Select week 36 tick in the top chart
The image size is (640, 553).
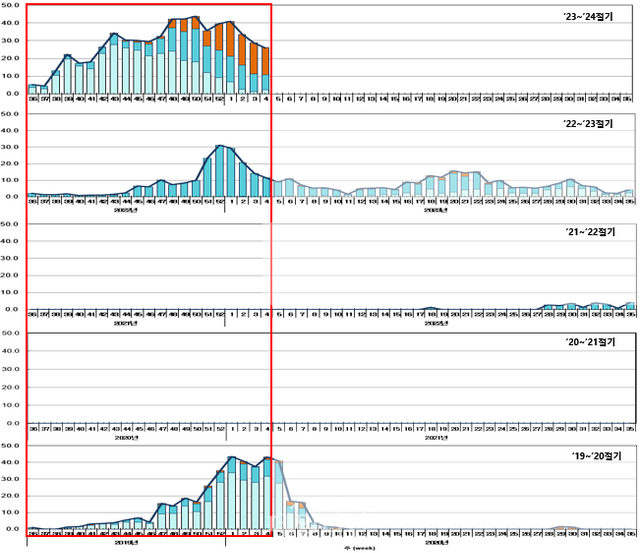click(31, 99)
